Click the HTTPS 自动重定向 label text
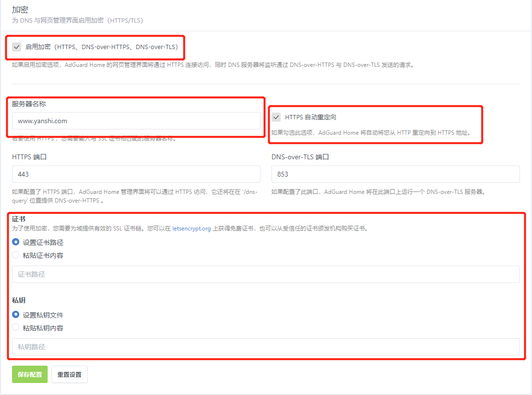The width and height of the screenshot is (532, 395). (x=311, y=117)
